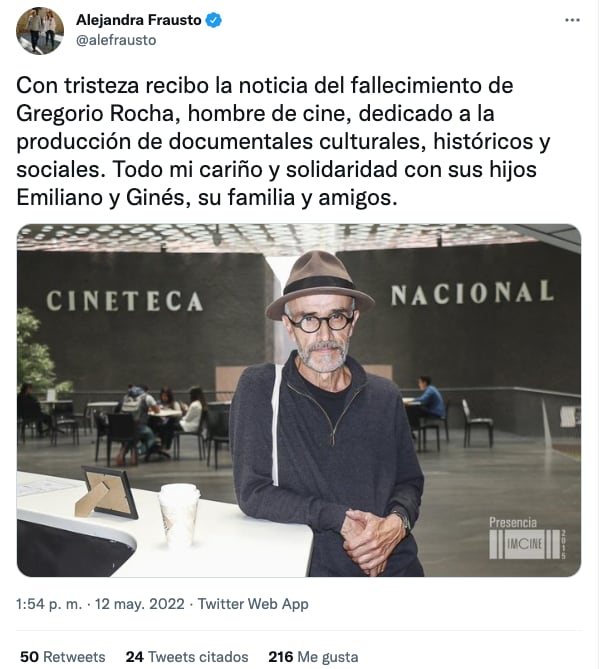Image resolution: width=602 pixels, height=669 pixels.
Task: Click the Alejandra Frausto display name
Action: pyautogui.click(x=139, y=20)
